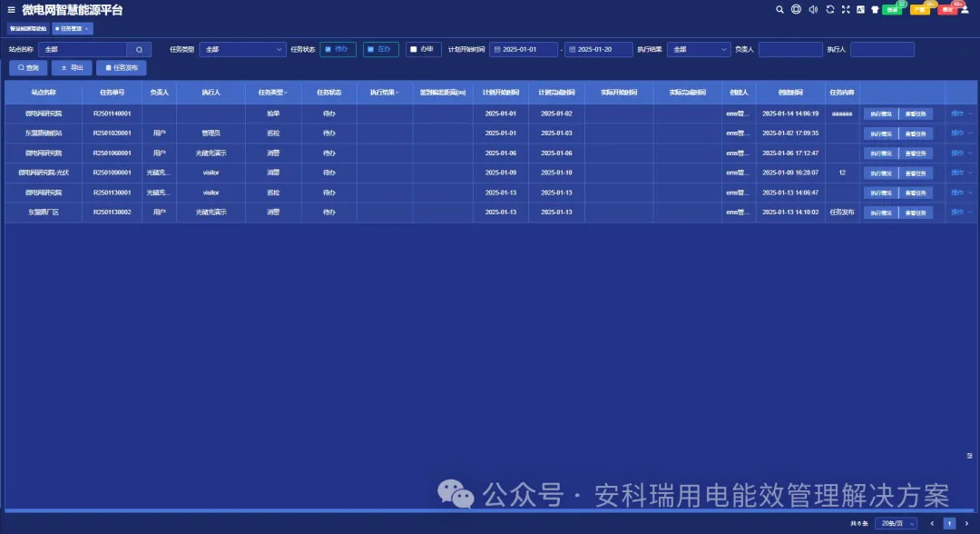Toggle the 待办 status checkbox
Image resolution: width=980 pixels, height=534 pixels.
click(x=328, y=49)
